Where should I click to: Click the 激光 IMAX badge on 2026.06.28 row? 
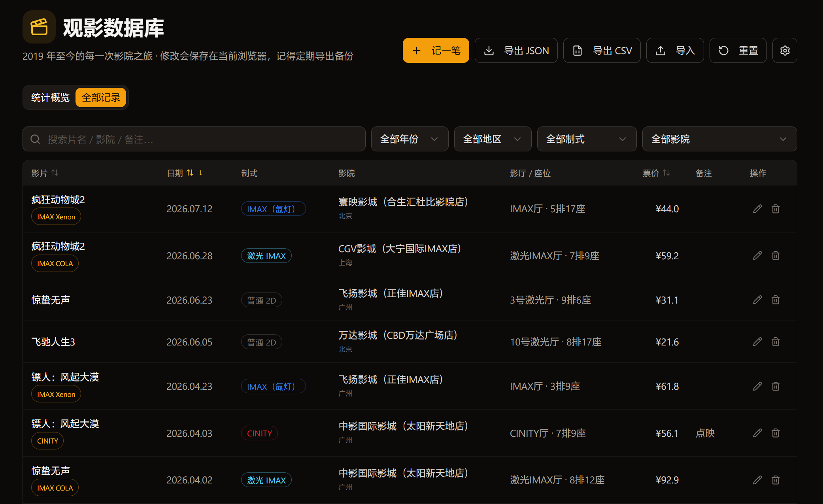click(x=266, y=256)
